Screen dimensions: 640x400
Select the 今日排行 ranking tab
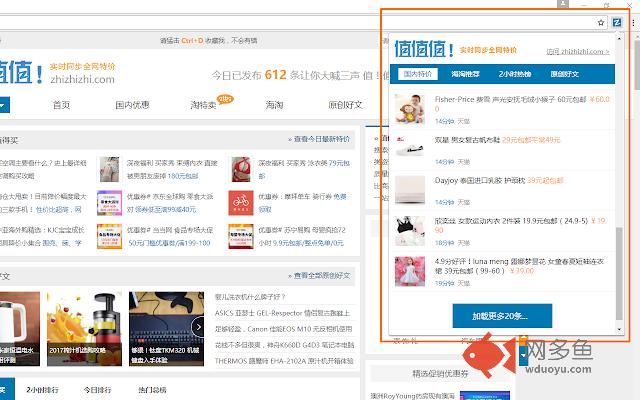coord(97,390)
